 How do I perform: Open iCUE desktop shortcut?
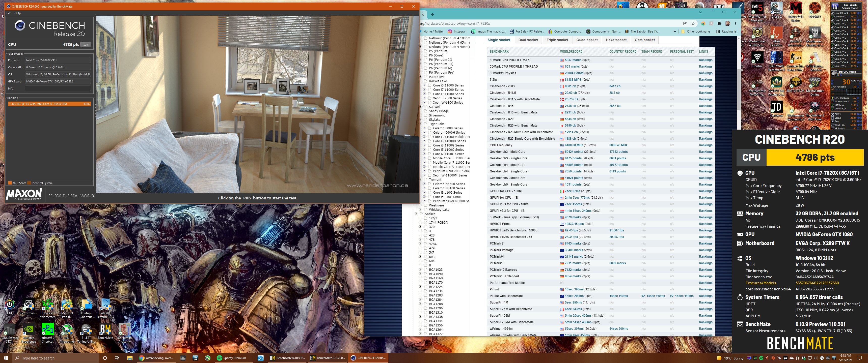click(x=9, y=307)
